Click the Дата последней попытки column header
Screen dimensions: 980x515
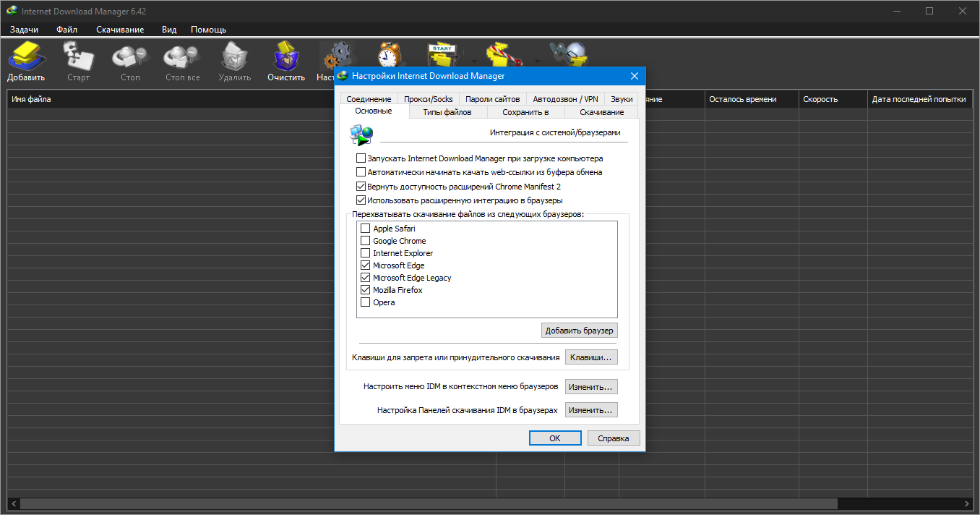(x=919, y=99)
